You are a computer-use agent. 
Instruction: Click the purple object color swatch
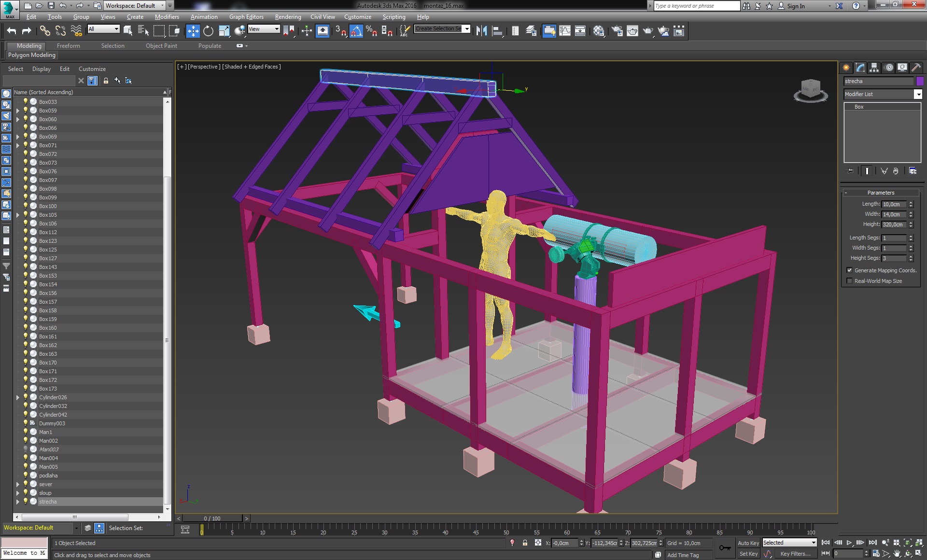(x=919, y=81)
